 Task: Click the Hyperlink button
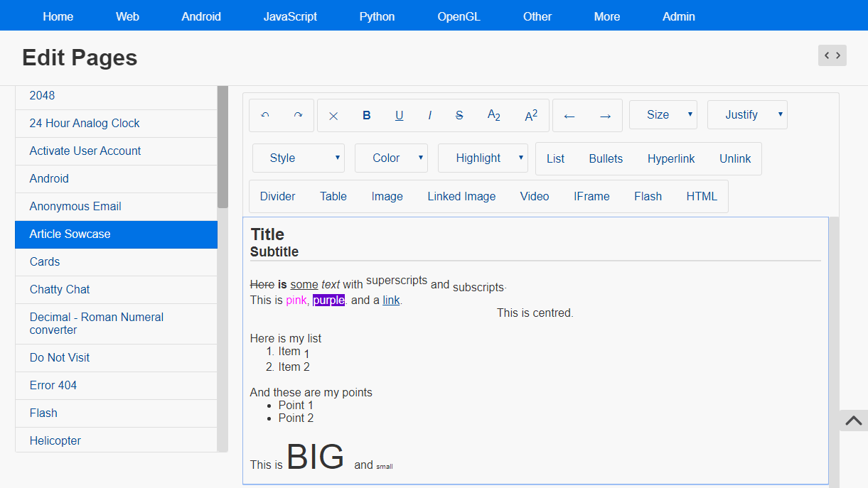pos(671,159)
